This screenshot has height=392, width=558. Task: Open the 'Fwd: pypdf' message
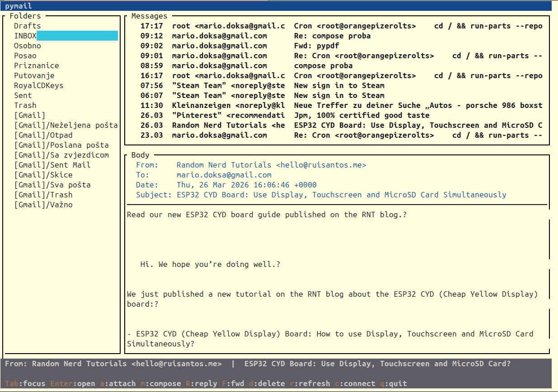pos(316,46)
